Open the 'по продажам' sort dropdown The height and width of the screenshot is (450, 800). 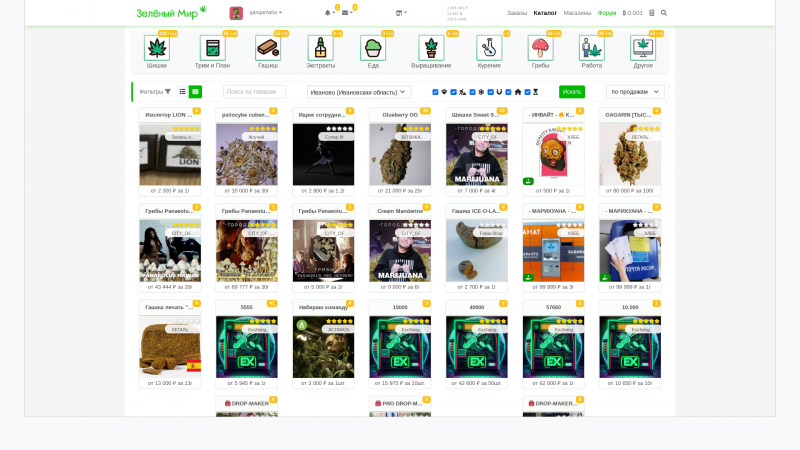pyautogui.click(x=635, y=92)
